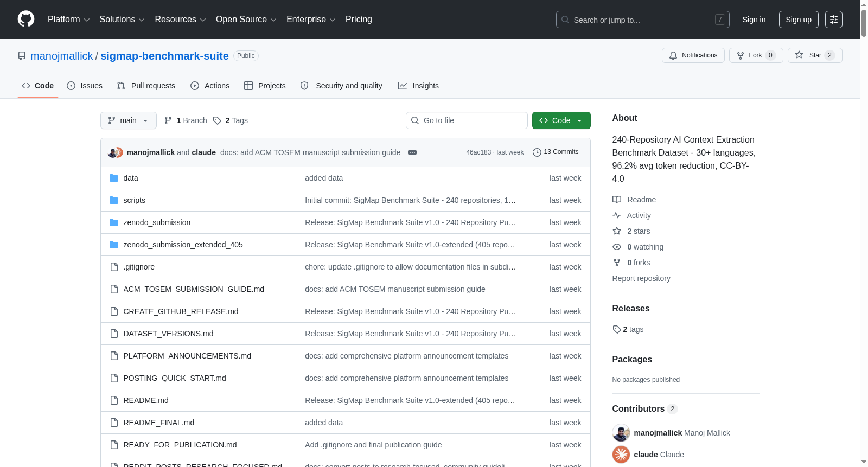Click the Sign in link
This screenshot has height=467, width=868.
click(x=754, y=20)
